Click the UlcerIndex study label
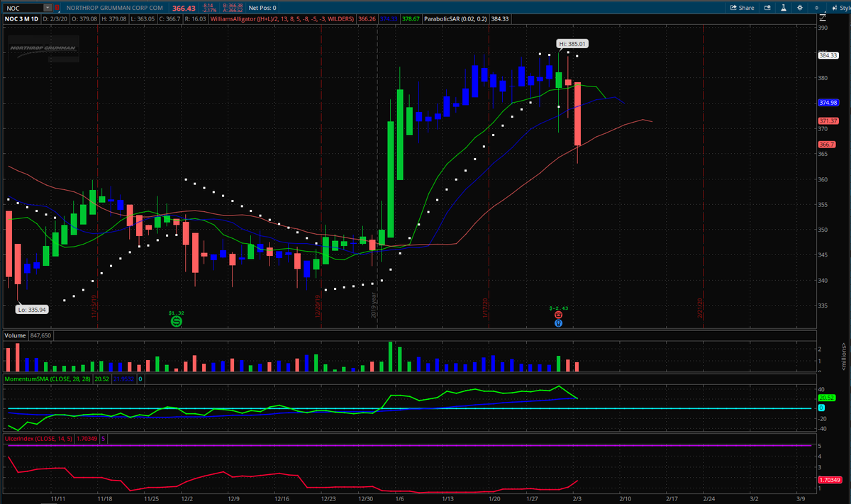Viewport: 851px width, 504px height. click(x=38, y=440)
